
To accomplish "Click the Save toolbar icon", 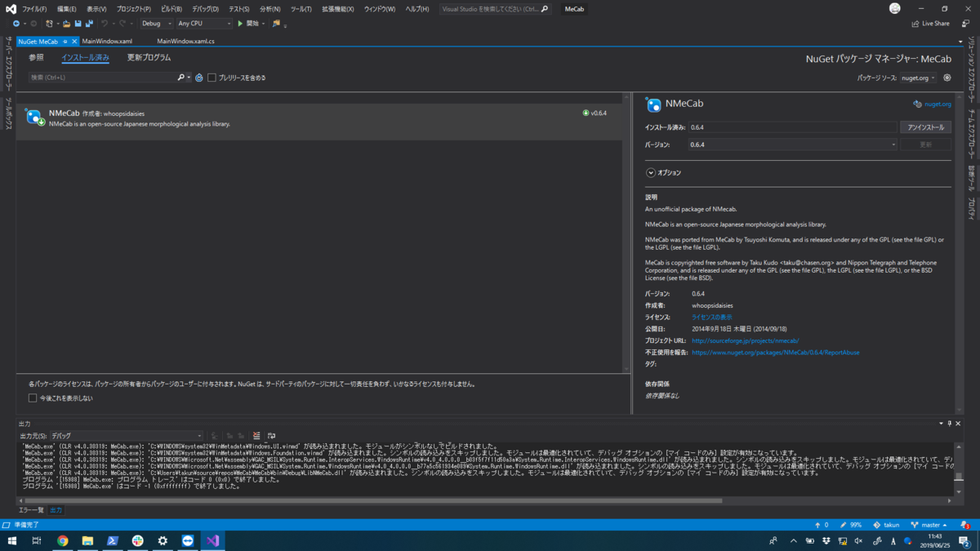I will pos(78,24).
